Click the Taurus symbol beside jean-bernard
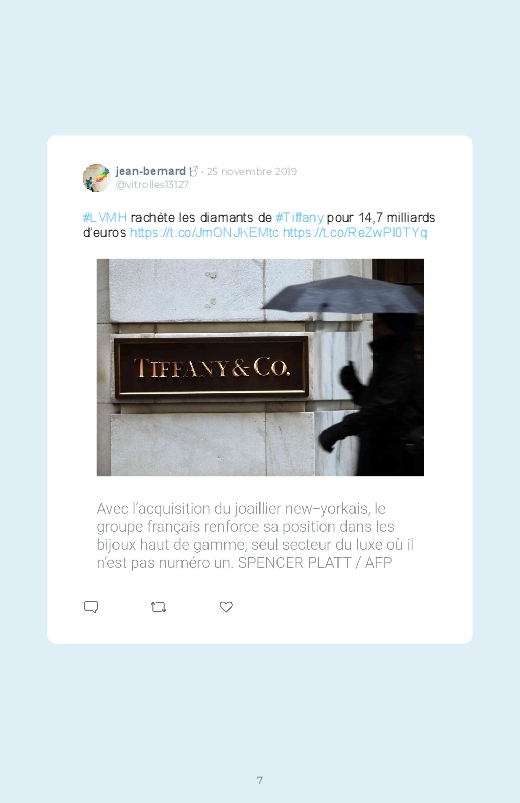The height and width of the screenshot is (803, 520). pos(193,172)
